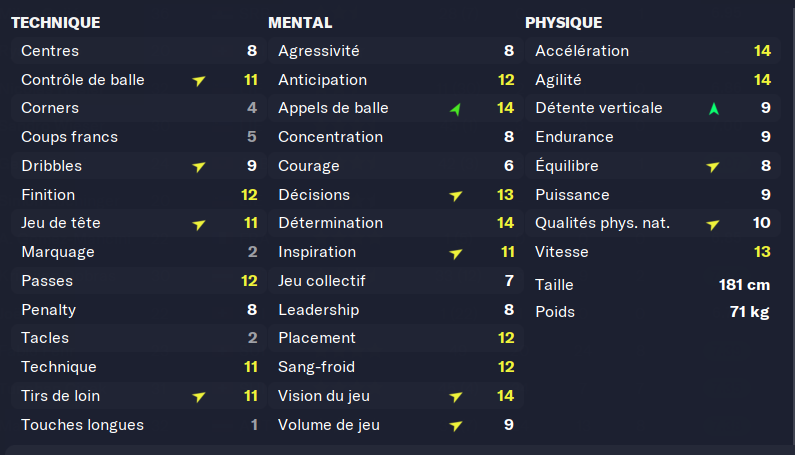The image size is (795, 455).
Task: Select the MENTAL column header
Action: (300, 22)
